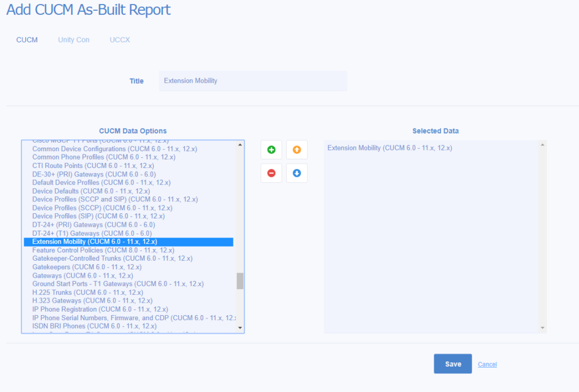Select Common Device Configurations option
The image size is (579, 392).
pyautogui.click(x=128, y=149)
